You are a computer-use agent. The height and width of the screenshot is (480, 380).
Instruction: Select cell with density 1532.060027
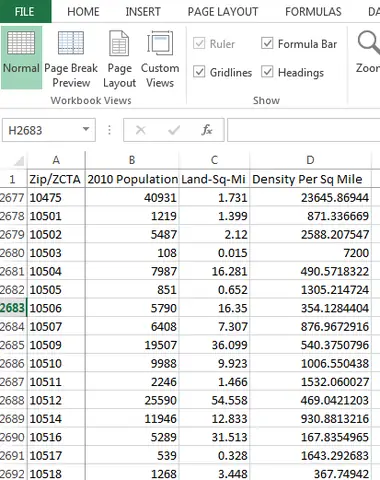point(310,382)
